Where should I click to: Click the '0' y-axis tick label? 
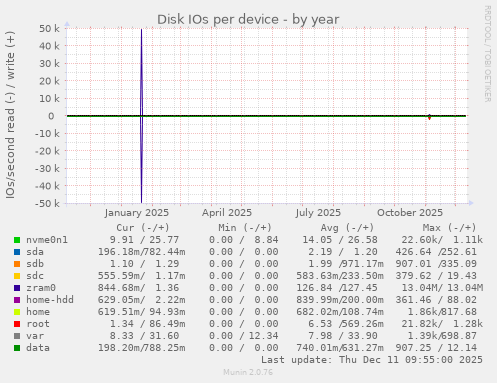(x=51, y=116)
